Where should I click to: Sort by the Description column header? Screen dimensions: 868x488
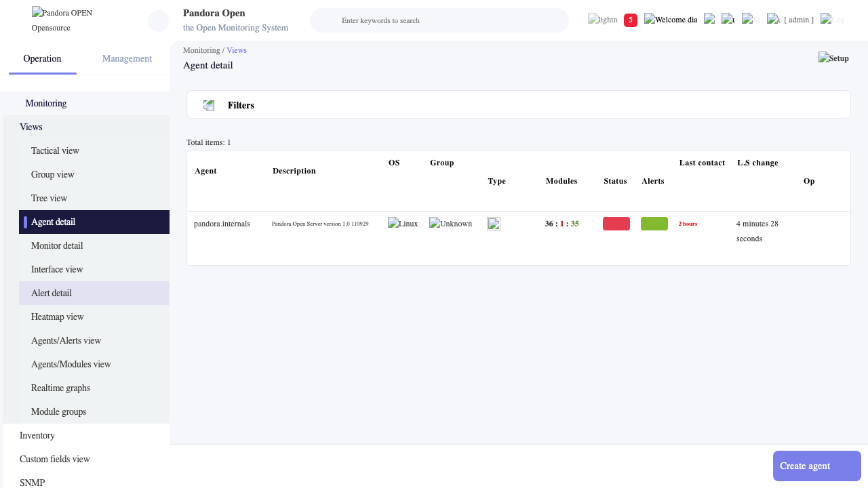(294, 171)
